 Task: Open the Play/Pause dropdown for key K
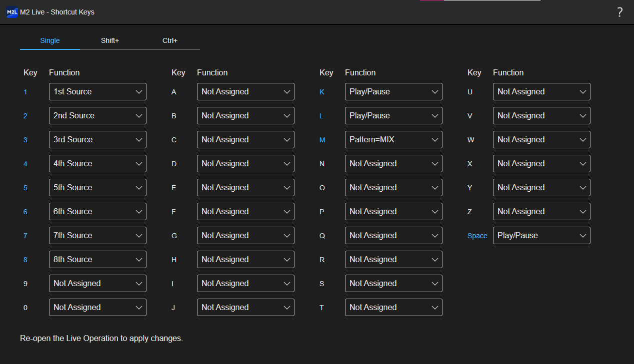click(x=393, y=91)
